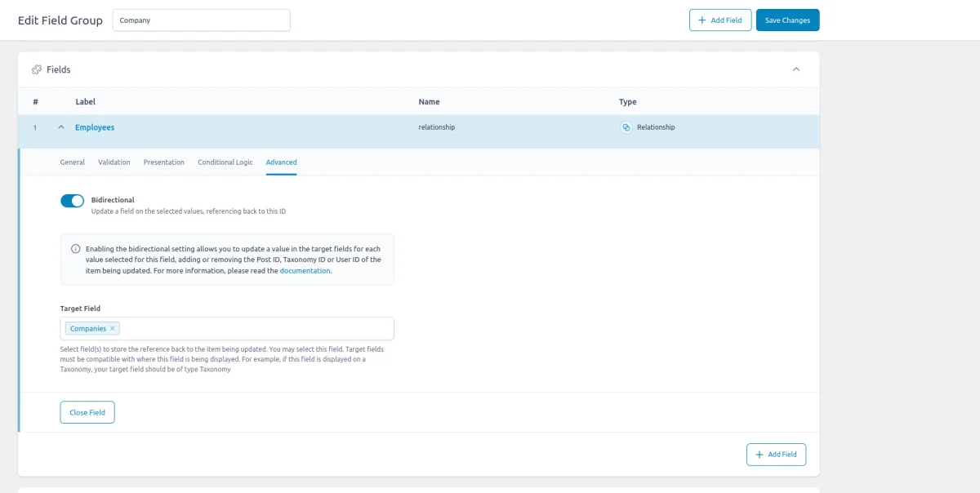Click the Bidirectional label text
The height and width of the screenshot is (493, 980).
coord(113,200)
